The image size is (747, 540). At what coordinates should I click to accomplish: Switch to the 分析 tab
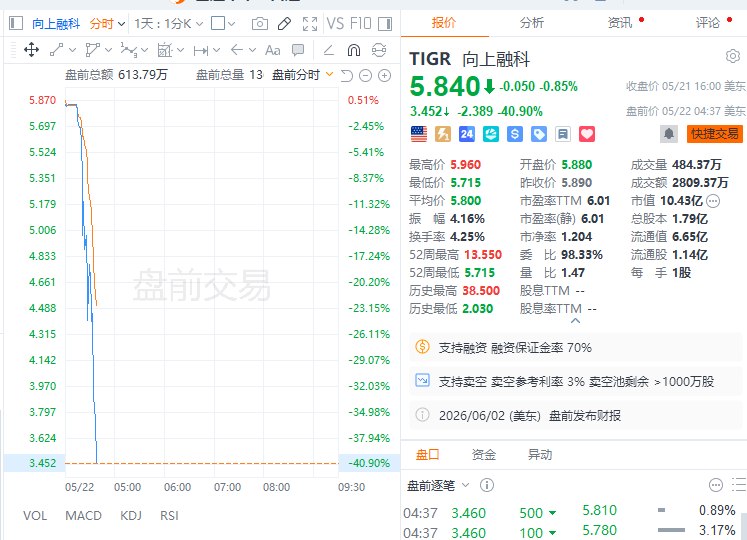pos(532,22)
